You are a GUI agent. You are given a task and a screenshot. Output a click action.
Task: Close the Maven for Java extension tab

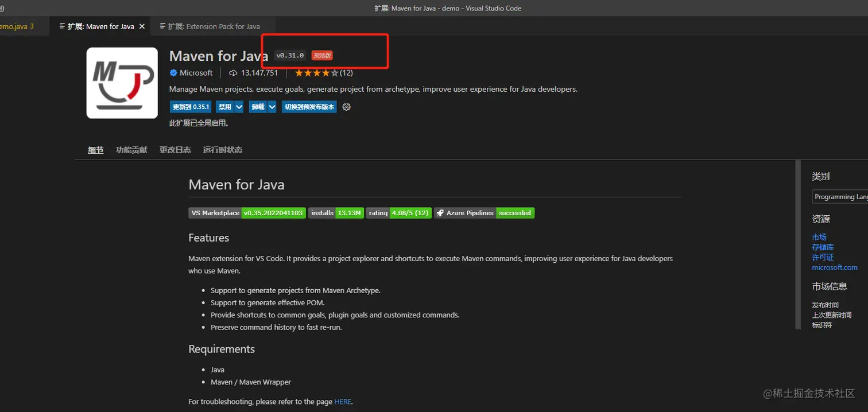point(142,26)
